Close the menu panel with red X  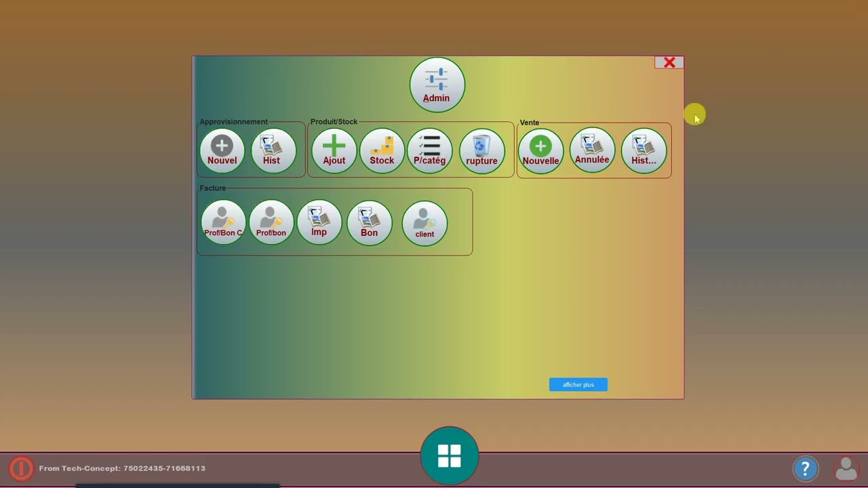pyautogui.click(x=669, y=62)
